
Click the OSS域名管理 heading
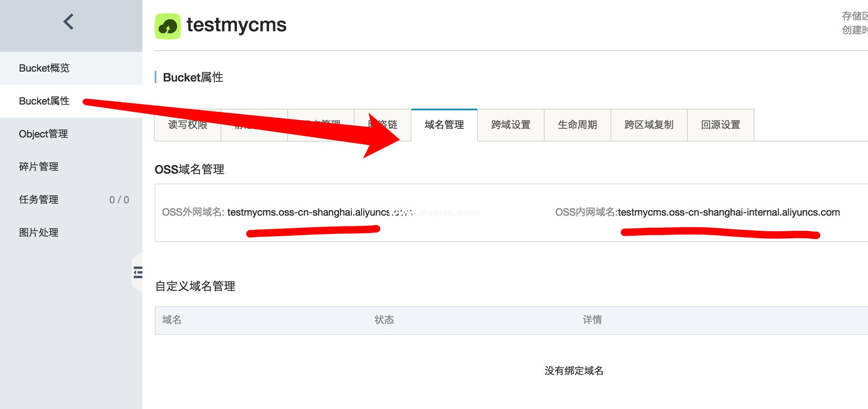[x=190, y=170]
